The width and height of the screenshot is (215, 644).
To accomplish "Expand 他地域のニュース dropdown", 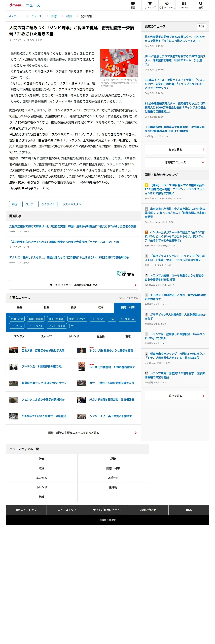I will coord(175,162).
